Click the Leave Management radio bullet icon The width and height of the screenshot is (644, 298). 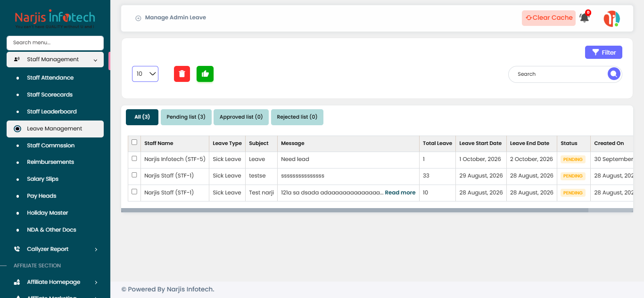click(x=17, y=129)
